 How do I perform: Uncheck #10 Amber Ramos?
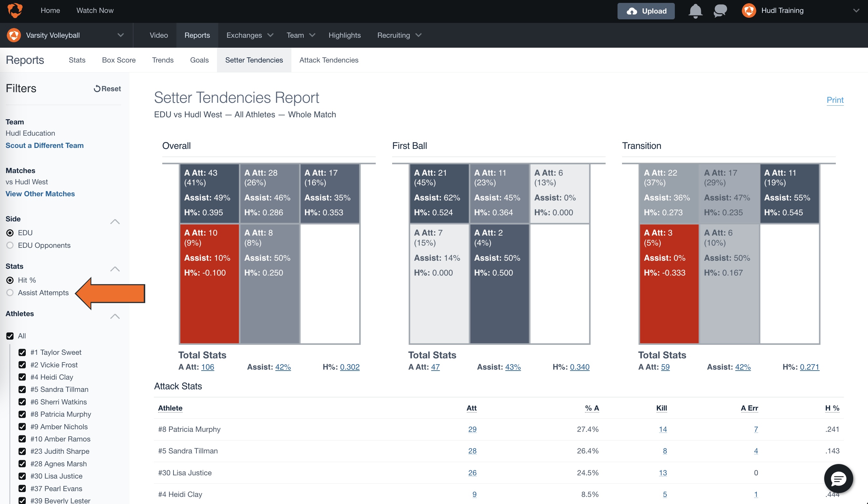pos(22,439)
